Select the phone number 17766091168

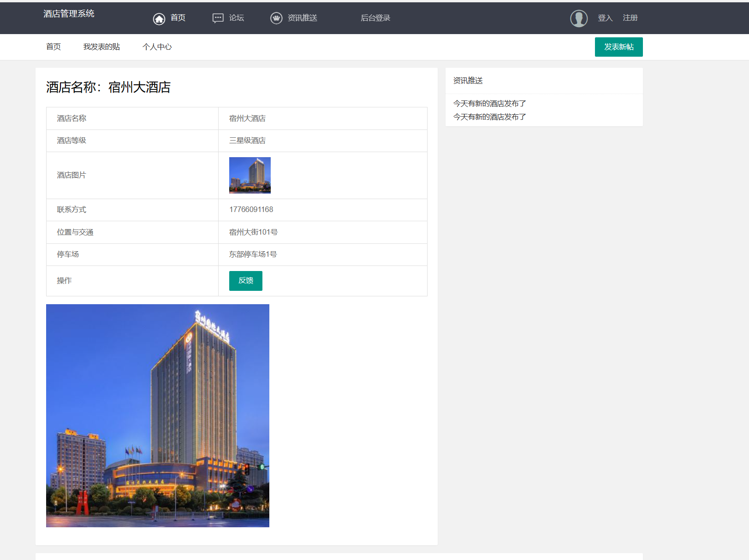pyautogui.click(x=250, y=209)
